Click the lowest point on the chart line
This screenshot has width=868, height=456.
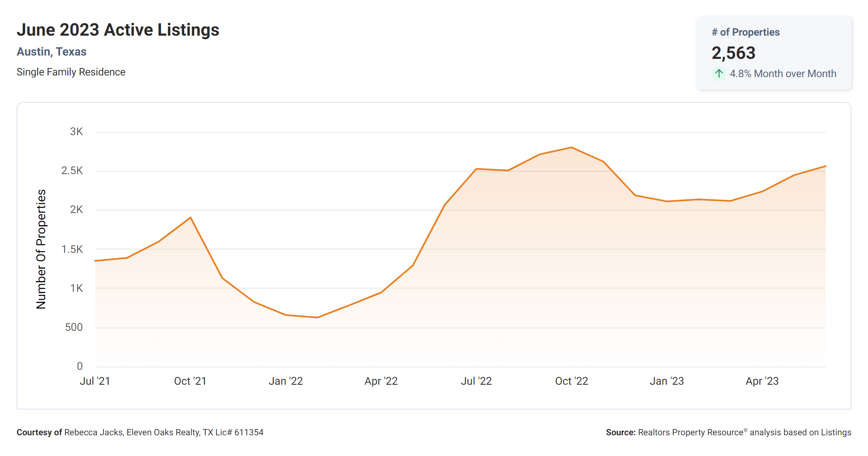[x=317, y=318]
